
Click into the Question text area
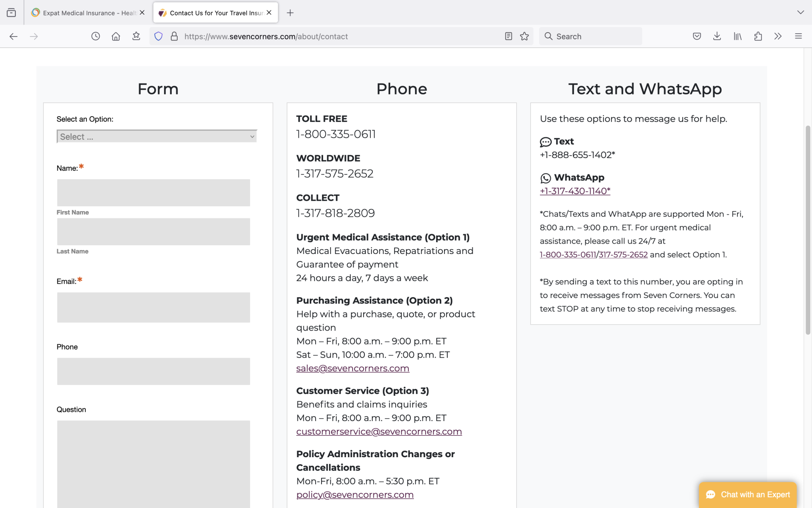coord(153,464)
